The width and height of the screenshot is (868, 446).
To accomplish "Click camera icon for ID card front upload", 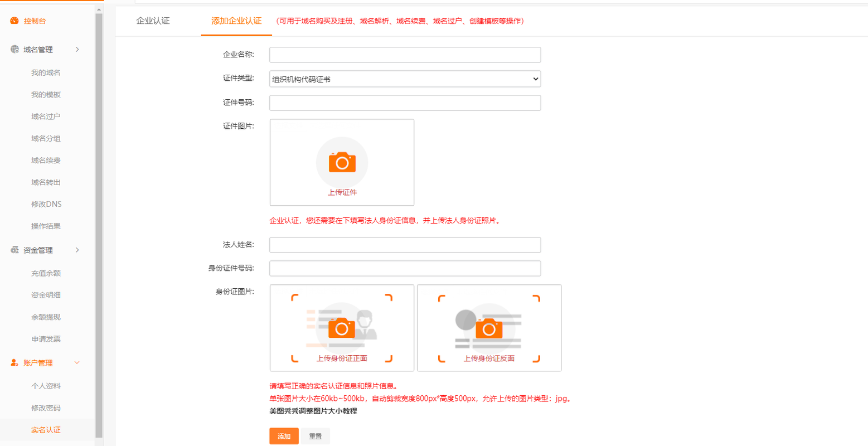I will (342, 328).
